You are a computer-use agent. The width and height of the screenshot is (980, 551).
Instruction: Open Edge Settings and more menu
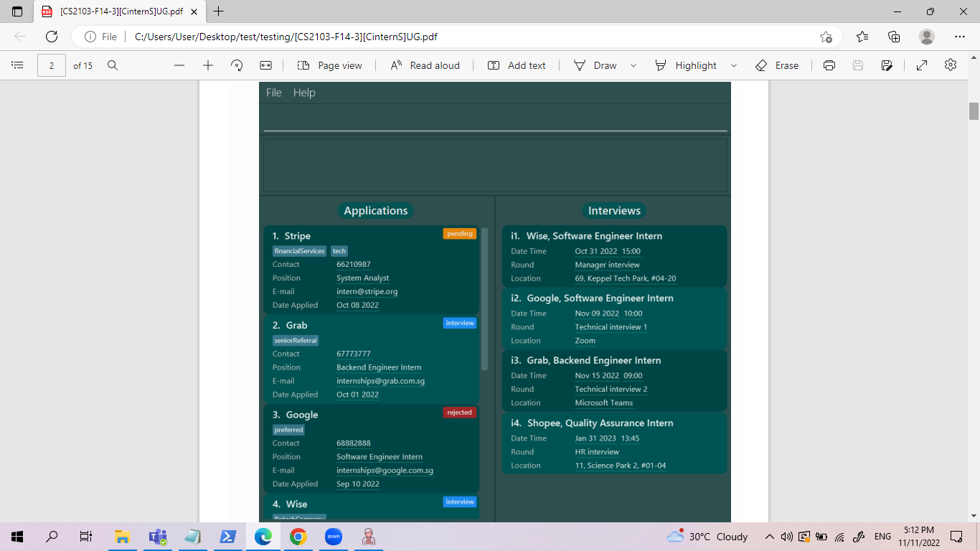[960, 37]
